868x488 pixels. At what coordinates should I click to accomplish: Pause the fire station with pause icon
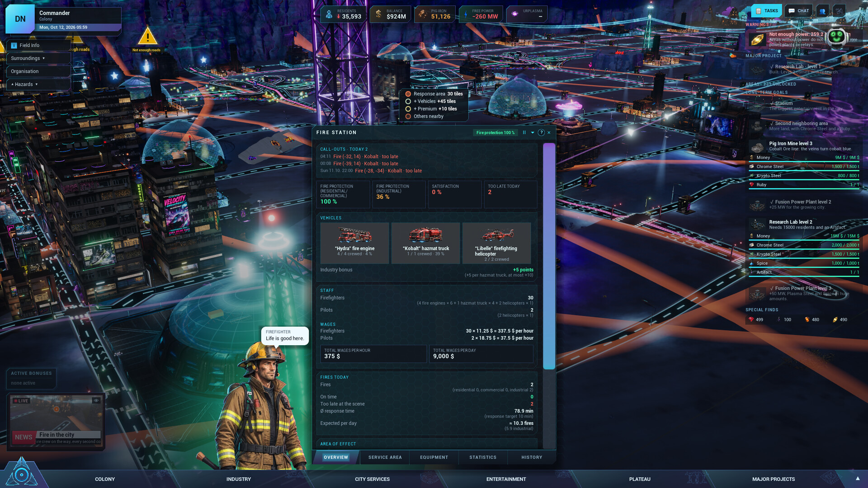tap(524, 132)
